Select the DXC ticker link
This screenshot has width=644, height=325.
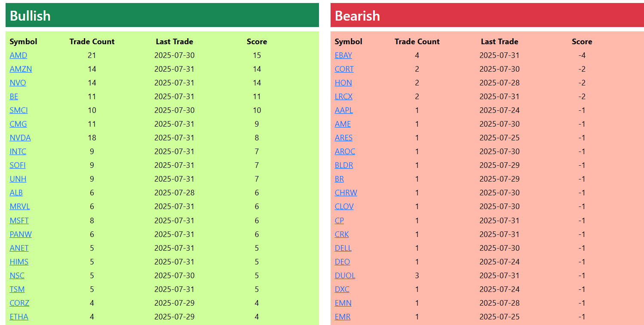342,289
